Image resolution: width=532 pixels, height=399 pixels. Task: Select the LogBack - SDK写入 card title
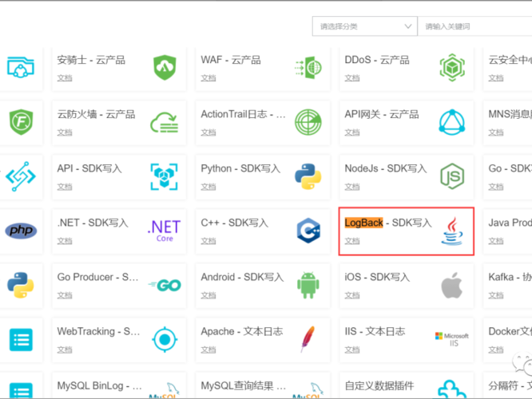[x=388, y=223]
